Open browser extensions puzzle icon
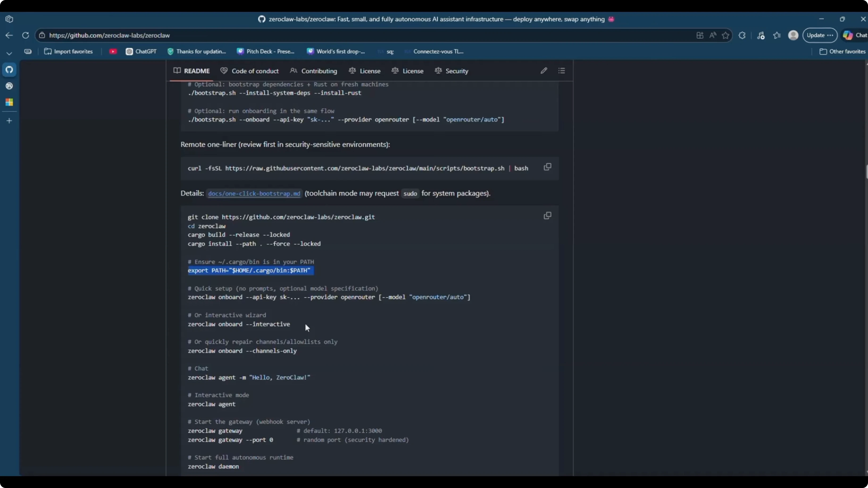The width and height of the screenshot is (868, 488). click(x=742, y=35)
